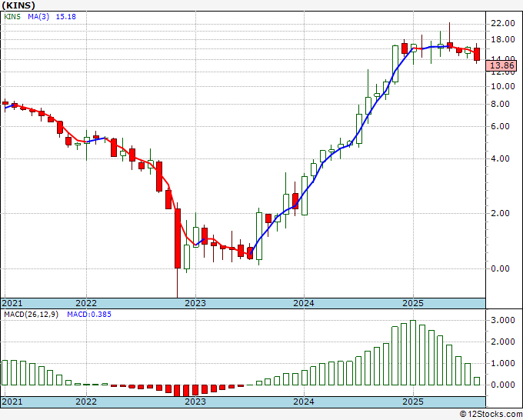The image size is (523, 420).
Task: Click the 2.000 MACD axis label
Action: 503,342
